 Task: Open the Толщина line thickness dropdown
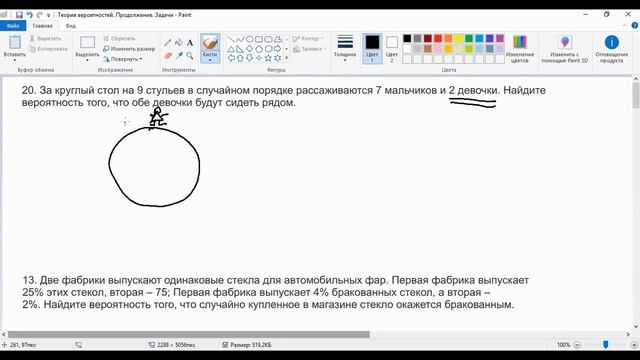(345, 48)
